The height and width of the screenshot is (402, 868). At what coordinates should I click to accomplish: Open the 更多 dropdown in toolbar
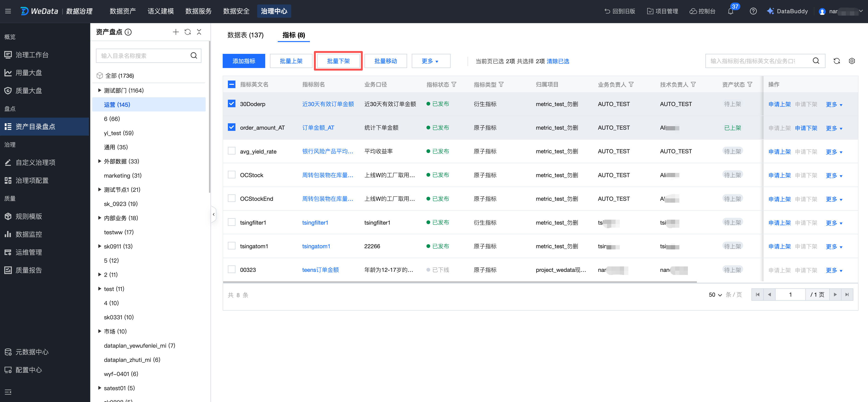430,61
